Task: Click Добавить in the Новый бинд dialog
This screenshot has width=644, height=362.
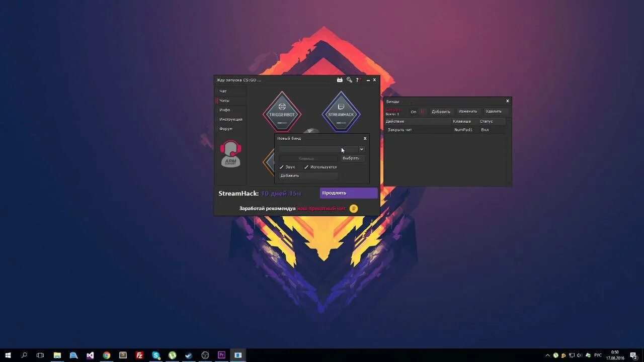Action: coord(308,176)
